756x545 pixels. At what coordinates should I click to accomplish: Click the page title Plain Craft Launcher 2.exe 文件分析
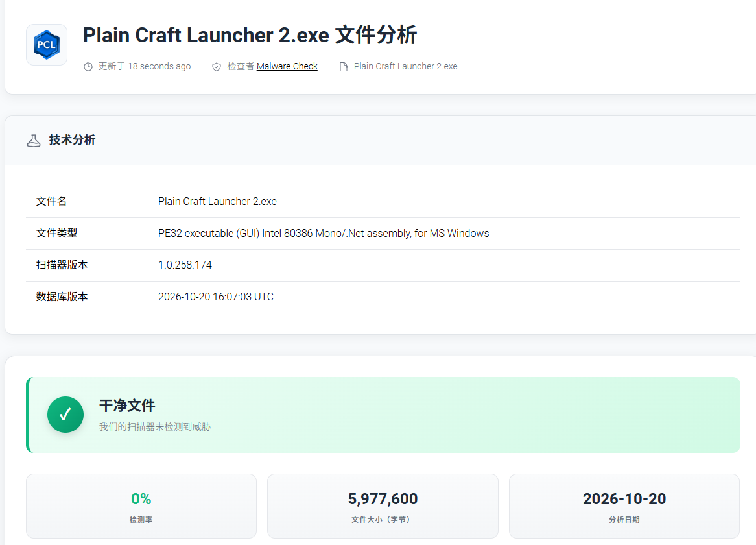[250, 35]
